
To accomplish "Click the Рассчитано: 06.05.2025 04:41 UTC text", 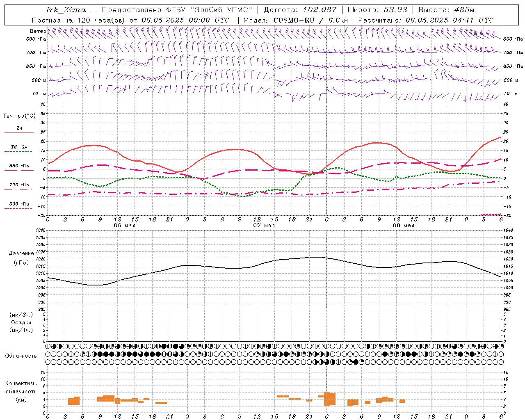I will 426,20.
